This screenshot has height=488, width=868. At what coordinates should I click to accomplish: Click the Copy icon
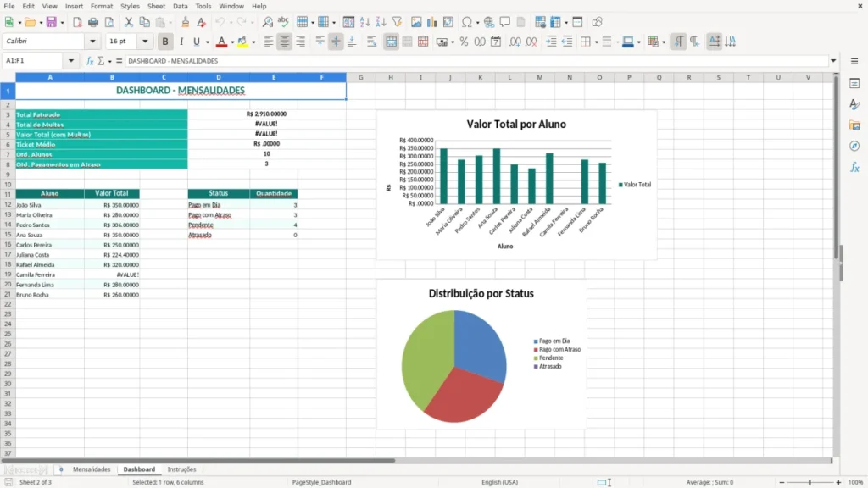(x=144, y=22)
